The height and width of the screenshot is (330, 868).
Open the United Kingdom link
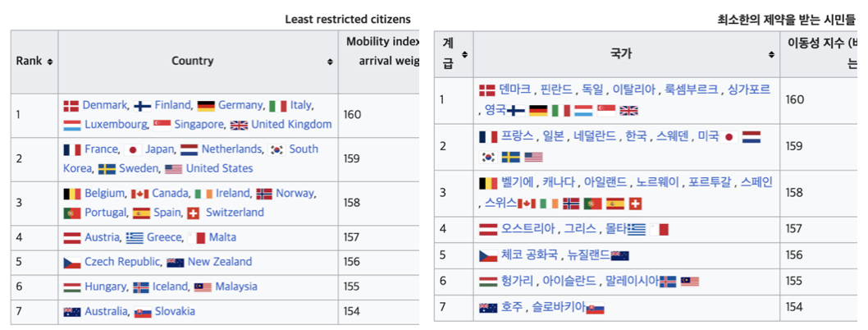pos(291,125)
